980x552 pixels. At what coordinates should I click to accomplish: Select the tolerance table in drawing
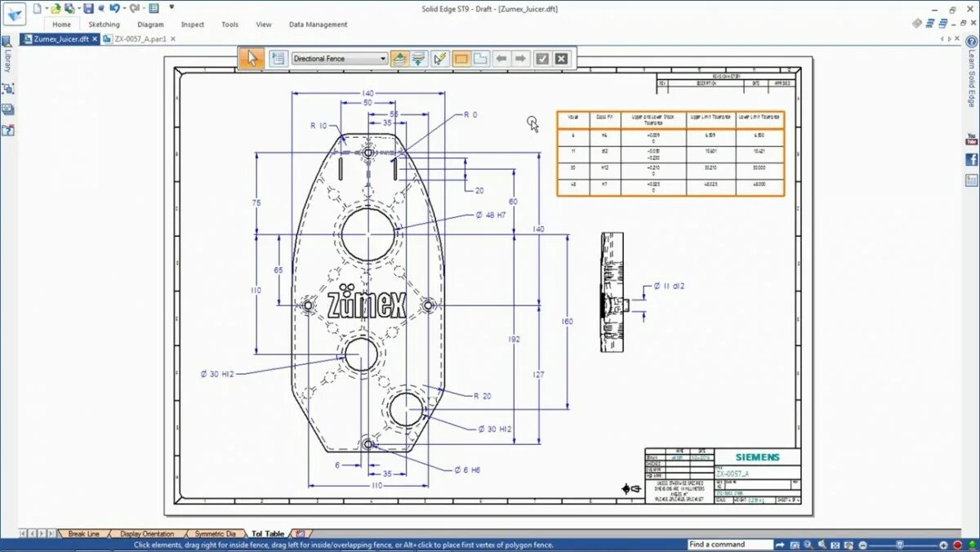670,154
